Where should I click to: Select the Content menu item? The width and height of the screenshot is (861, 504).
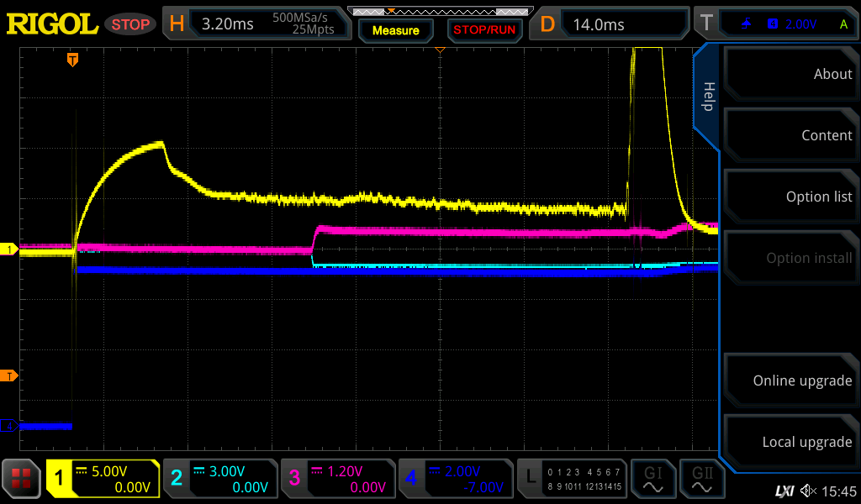tap(790, 135)
